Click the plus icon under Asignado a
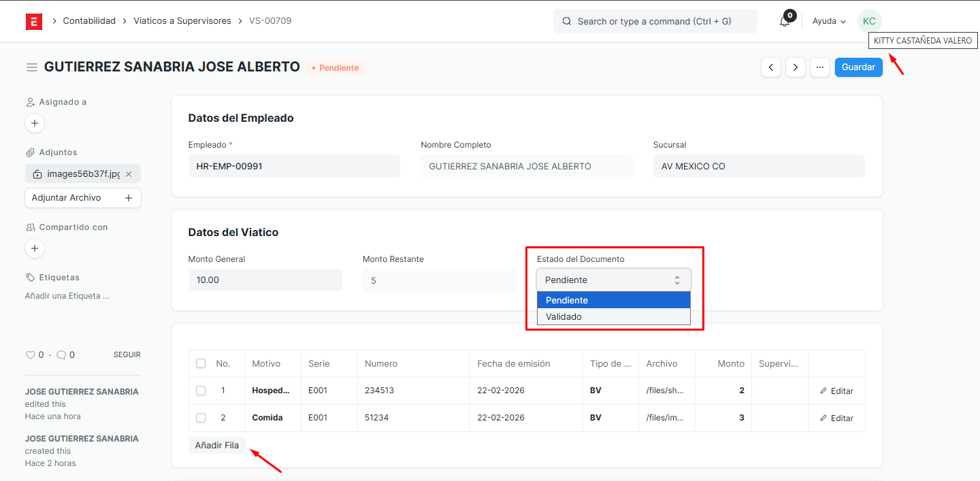 pos(35,124)
